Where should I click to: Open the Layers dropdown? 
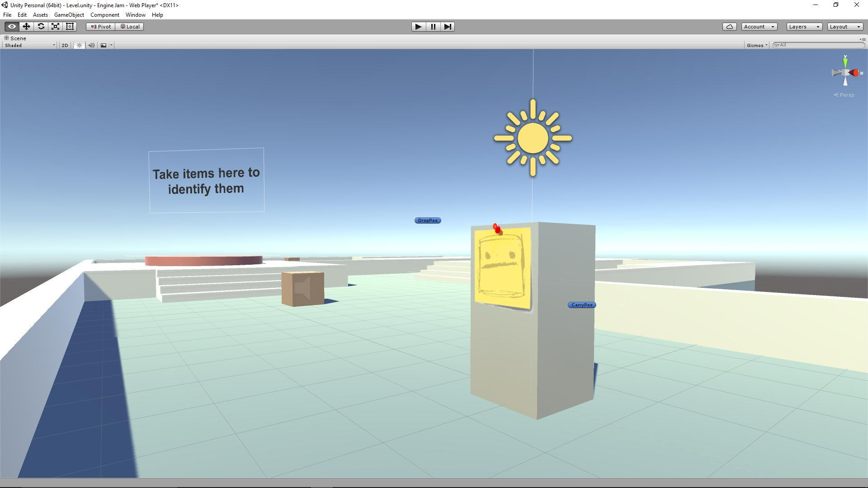click(804, 27)
